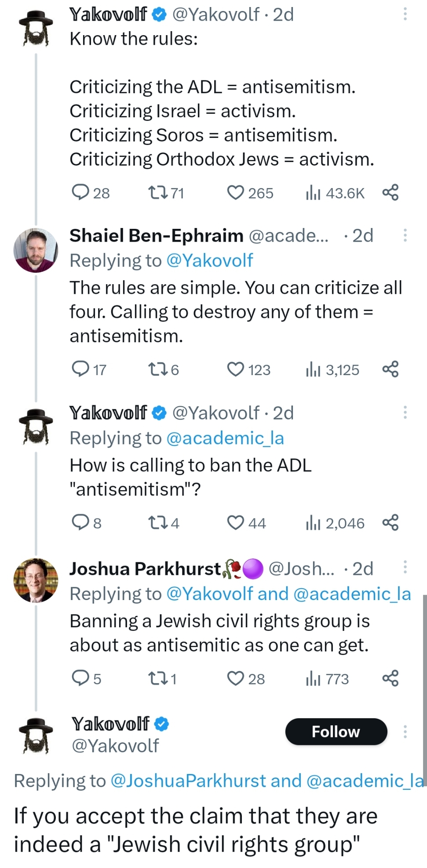Share Shaiel Ben-Ephraim's reply
Image resolution: width=427 pixels, height=868 pixels.
tap(390, 369)
